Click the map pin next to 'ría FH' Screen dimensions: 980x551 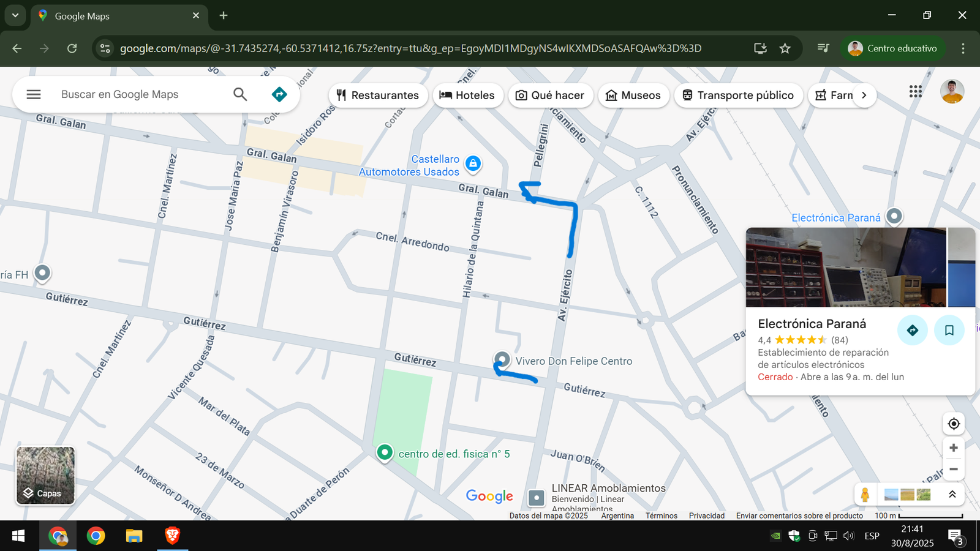click(42, 273)
